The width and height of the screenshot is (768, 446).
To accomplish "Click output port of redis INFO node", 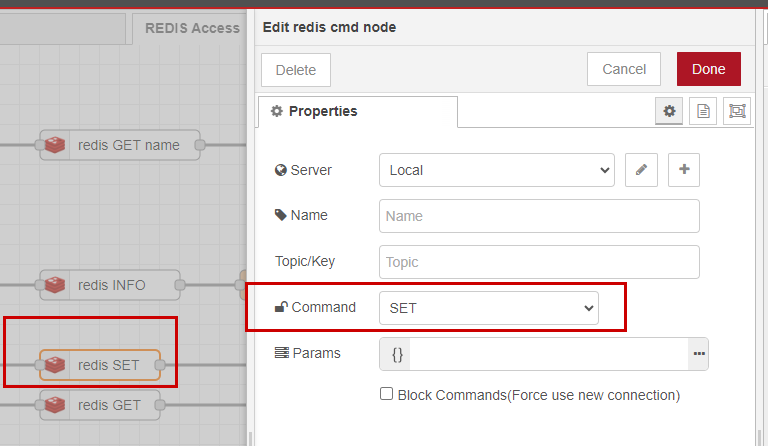I will pos(180,285).
